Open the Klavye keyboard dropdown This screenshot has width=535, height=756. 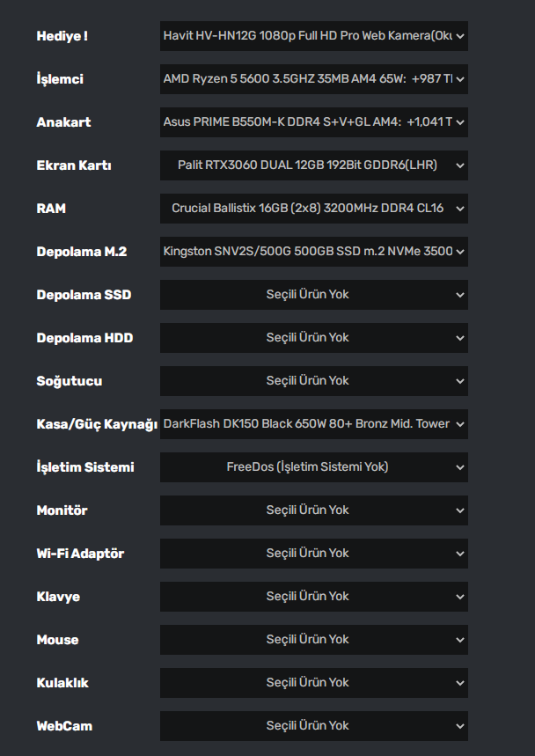pyautogui.click(x=313, y=597)
